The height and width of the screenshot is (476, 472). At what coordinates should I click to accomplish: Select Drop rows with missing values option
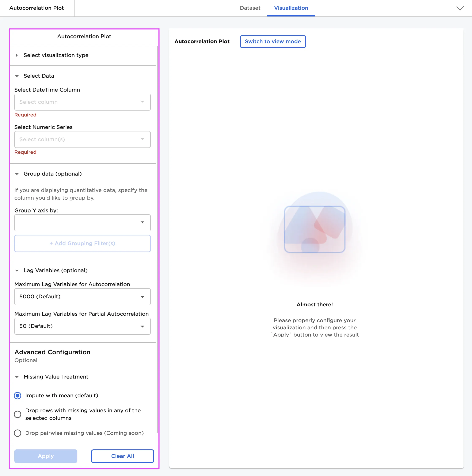coord(18,414)
